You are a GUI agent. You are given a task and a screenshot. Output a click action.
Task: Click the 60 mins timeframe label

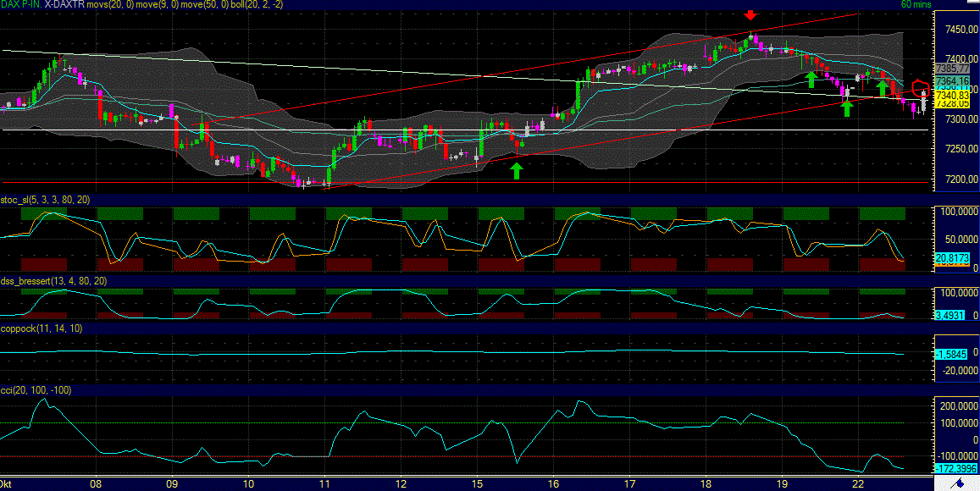916,4
